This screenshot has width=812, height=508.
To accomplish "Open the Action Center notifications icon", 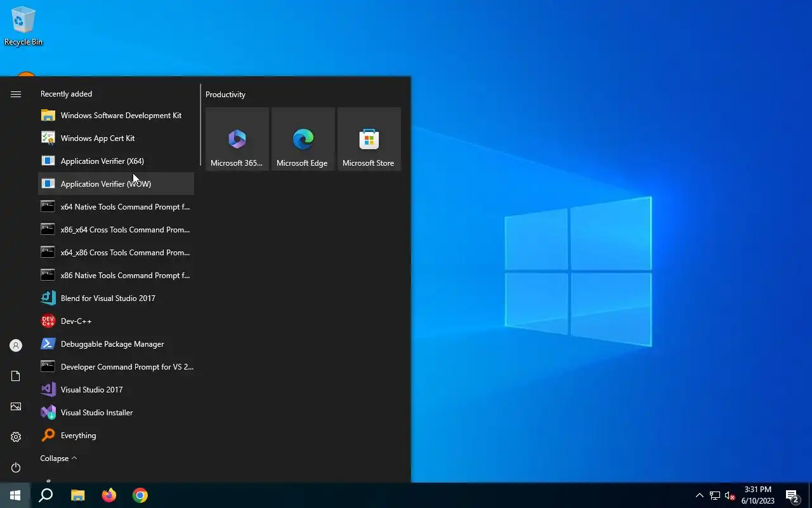I will [792, 495].
